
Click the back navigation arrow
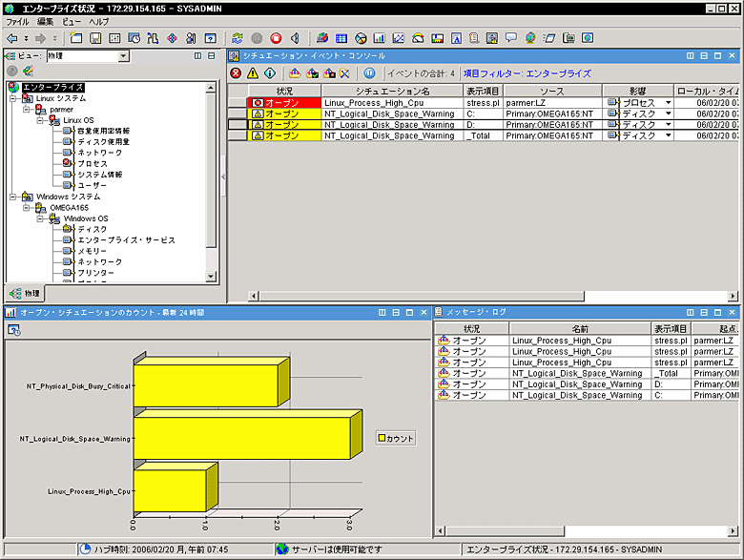click(11, 38)
